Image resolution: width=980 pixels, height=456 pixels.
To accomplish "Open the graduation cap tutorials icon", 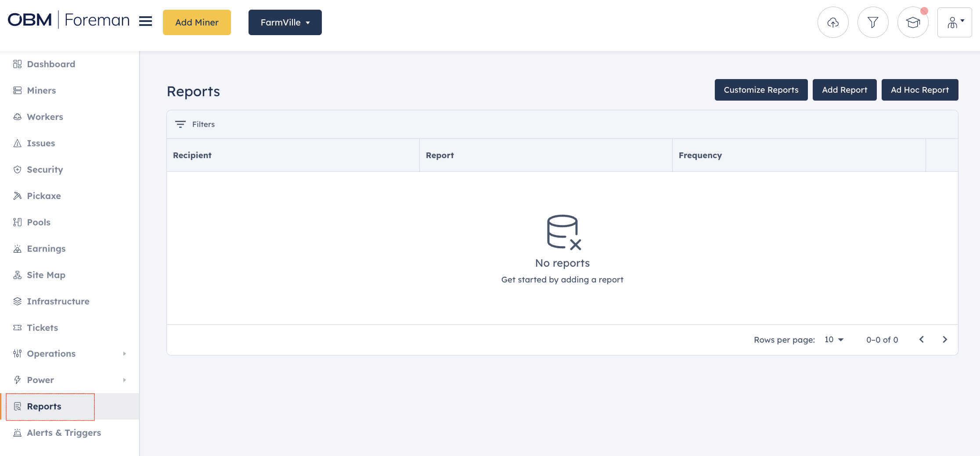I will coord(913,22).
